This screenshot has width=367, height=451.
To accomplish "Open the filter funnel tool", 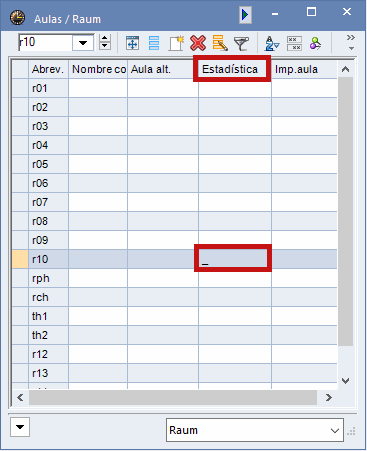I will (241, 43).
